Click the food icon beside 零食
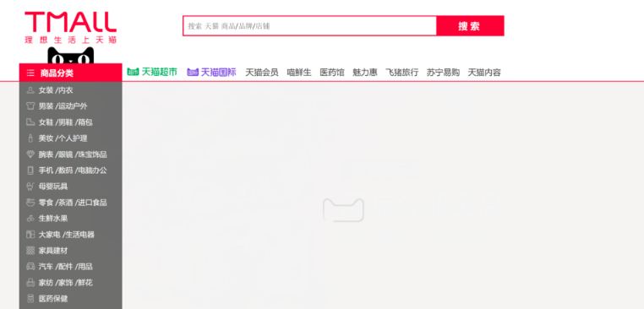Image resolution: width=644 pixels, height=309 pixels. pos(30,203)
